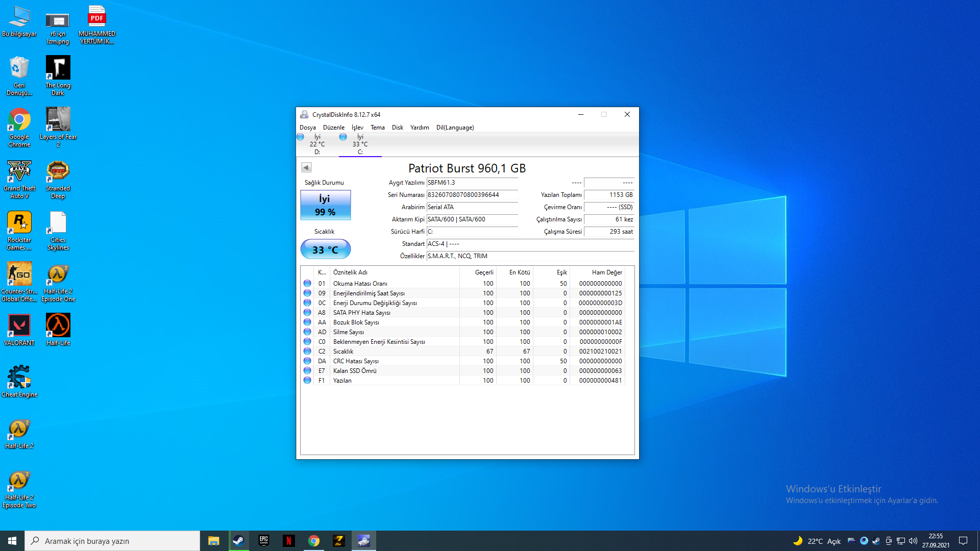Open Google Chrome desktop shortcut
The image size is (980, 551).
click(x=19, y=128)
